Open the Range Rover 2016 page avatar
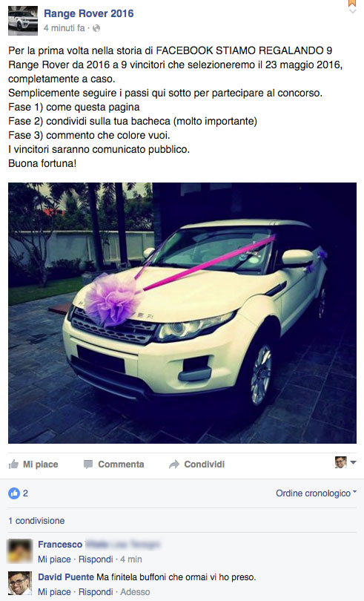The width and height of the screenshot is (364, 601). 23,21
